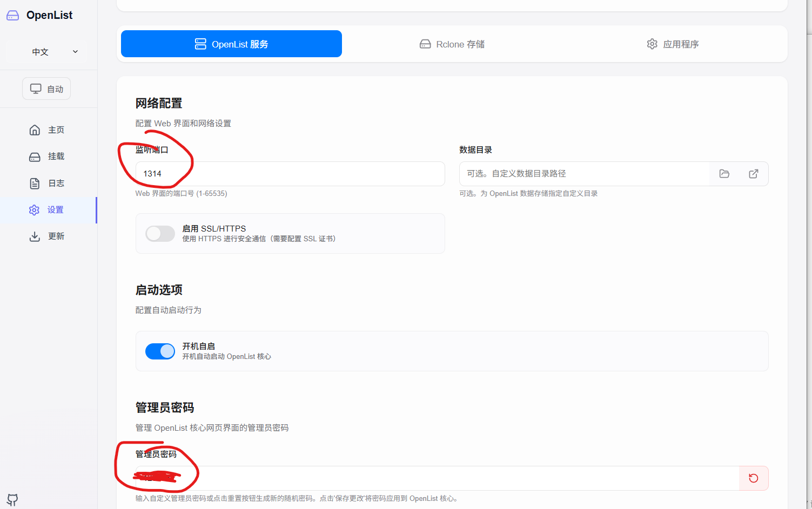Viewport: 812px width, 509px height.
Task: Click the gear icon beside 设置
Action: pos(34,210)
